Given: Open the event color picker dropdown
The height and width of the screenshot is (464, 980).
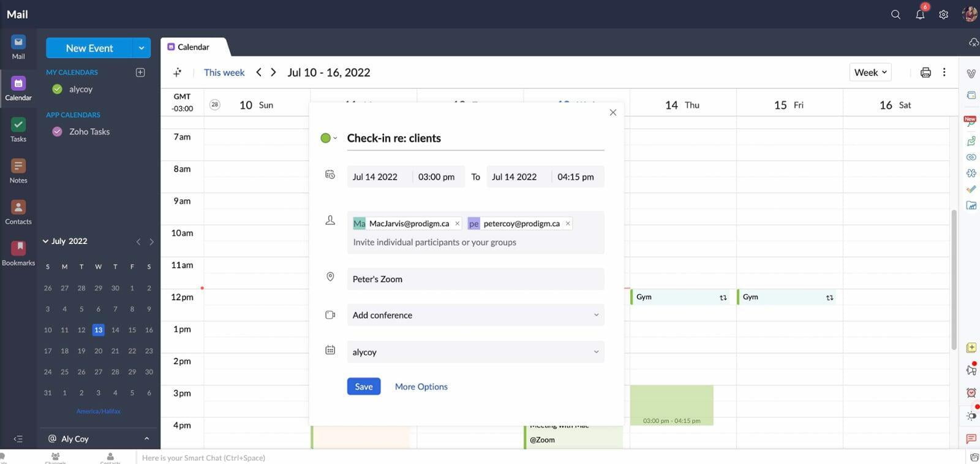Looking at the screenshot, I should [x=329, y=138].
